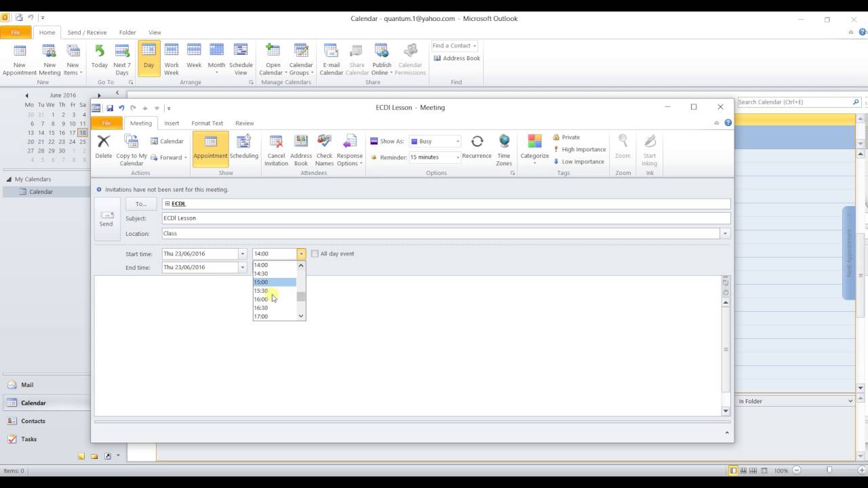The image size is (868, 488).
Task: Click Address Book in Find group
Action: pyautogui.click(x=456, y=58)
